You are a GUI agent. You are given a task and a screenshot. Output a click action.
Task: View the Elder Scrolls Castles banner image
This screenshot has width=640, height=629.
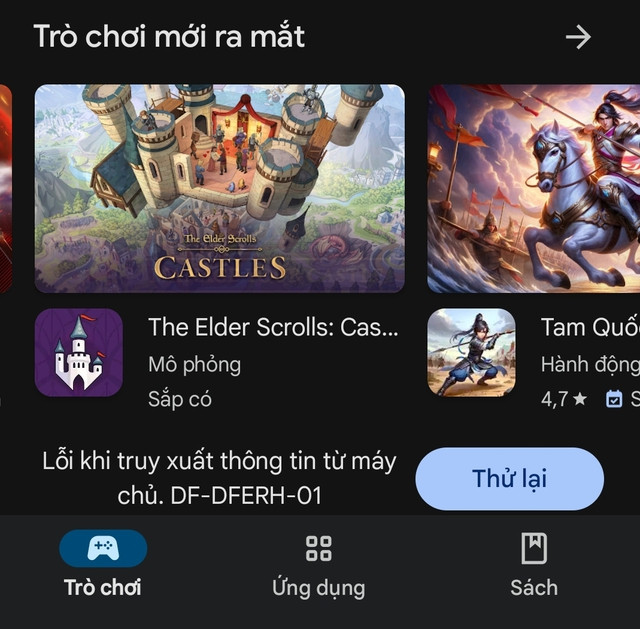tap(220, 189)
